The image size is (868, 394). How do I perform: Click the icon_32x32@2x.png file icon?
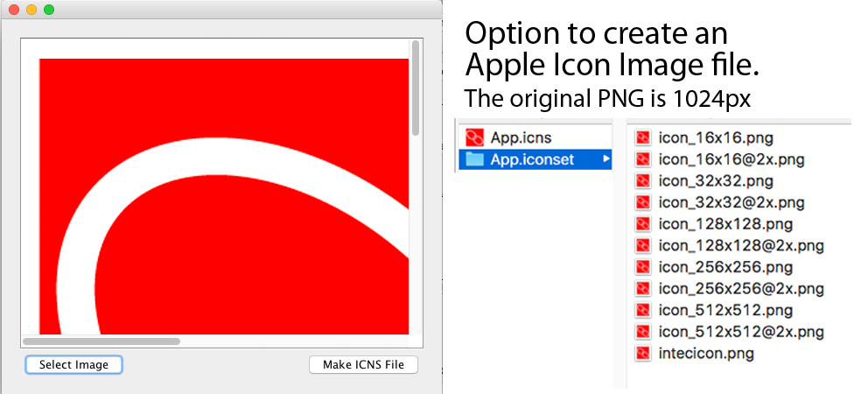tap(642, 202)
